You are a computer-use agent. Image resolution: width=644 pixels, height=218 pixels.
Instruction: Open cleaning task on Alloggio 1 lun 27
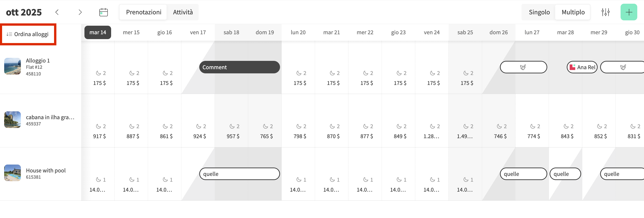click(x=523, y=67)
